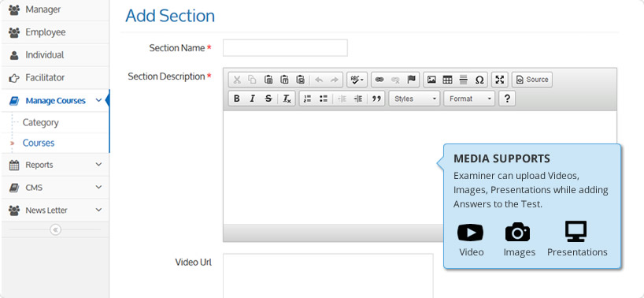The image size is (644, 298).
Task: Click the question mark About icon
Action: tap(507, 99)
